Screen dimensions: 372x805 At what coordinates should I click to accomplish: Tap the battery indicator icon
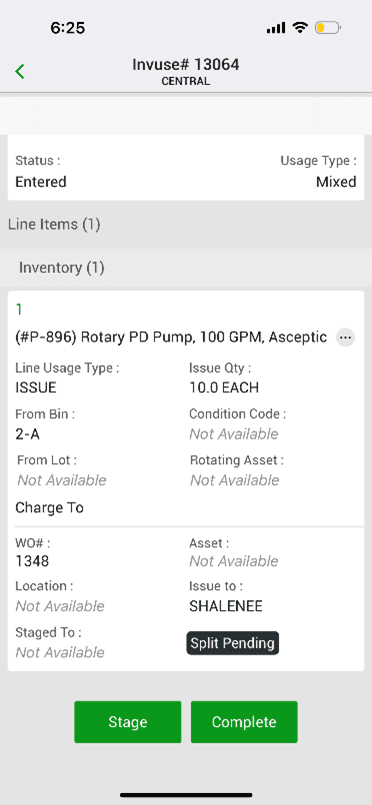[x=327, y=28]
